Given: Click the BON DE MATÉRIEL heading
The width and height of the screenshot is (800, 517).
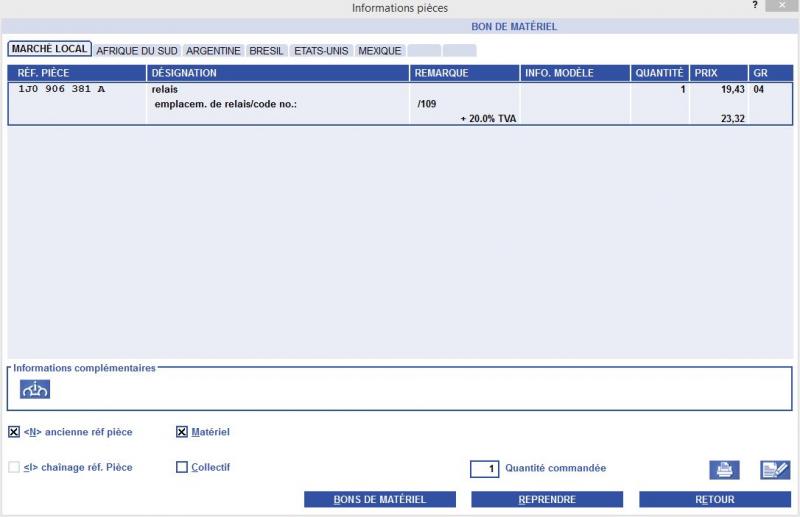Looking at the screenshot, I should coord(514,27).
